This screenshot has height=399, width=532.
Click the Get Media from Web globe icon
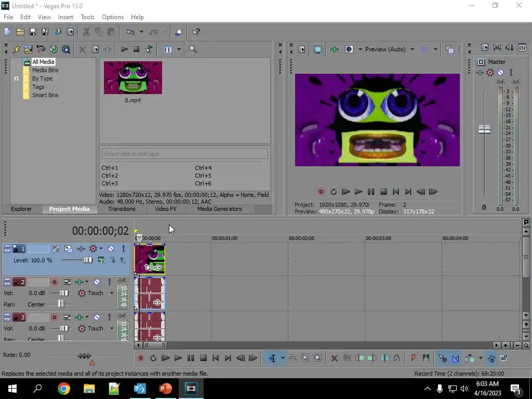point(54,49)
